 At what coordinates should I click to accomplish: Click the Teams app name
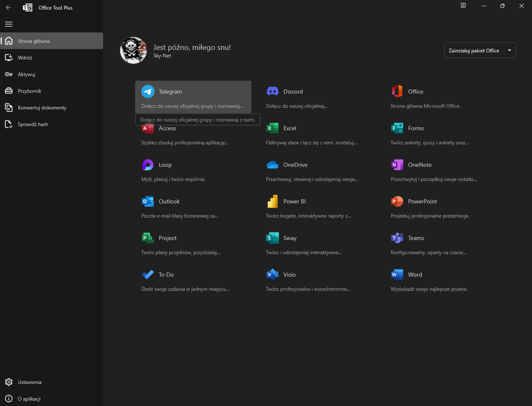pos(416,238)
